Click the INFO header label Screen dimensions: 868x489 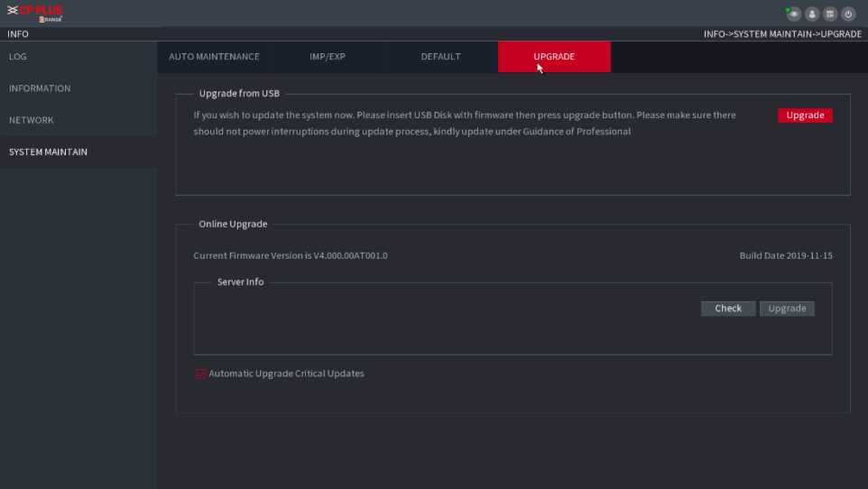[x=18, y=34]
